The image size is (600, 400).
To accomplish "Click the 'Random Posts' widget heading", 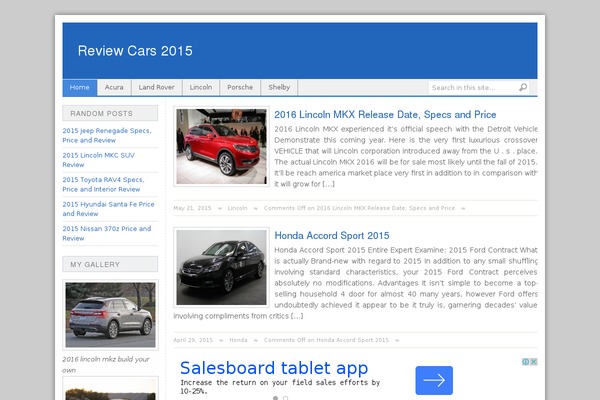I will [x=110, y=113].
